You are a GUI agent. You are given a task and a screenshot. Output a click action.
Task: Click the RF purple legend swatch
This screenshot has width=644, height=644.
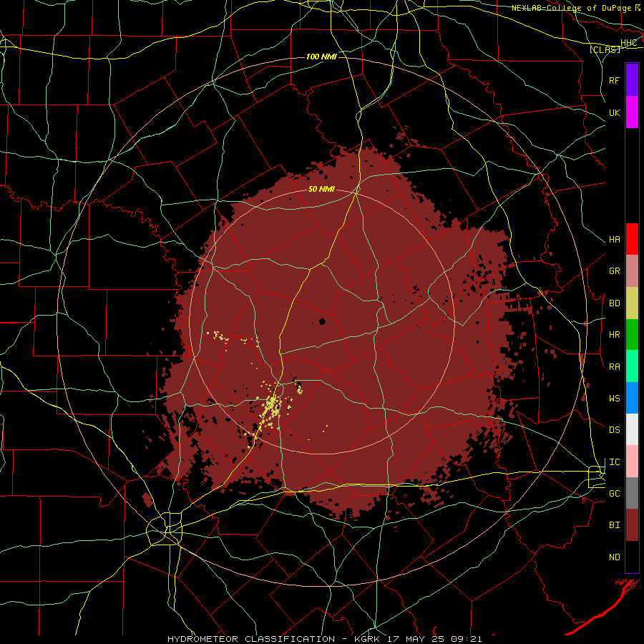tap(632, 80)
